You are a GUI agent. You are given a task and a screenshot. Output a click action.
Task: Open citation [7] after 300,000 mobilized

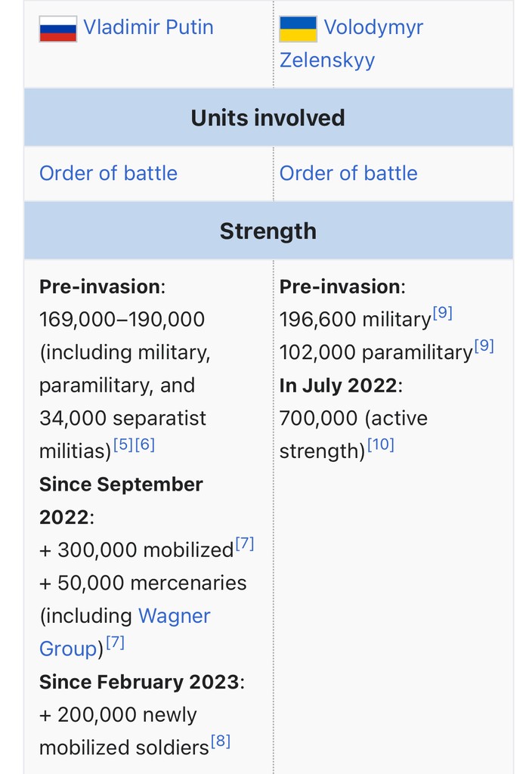tap(244, 543)
